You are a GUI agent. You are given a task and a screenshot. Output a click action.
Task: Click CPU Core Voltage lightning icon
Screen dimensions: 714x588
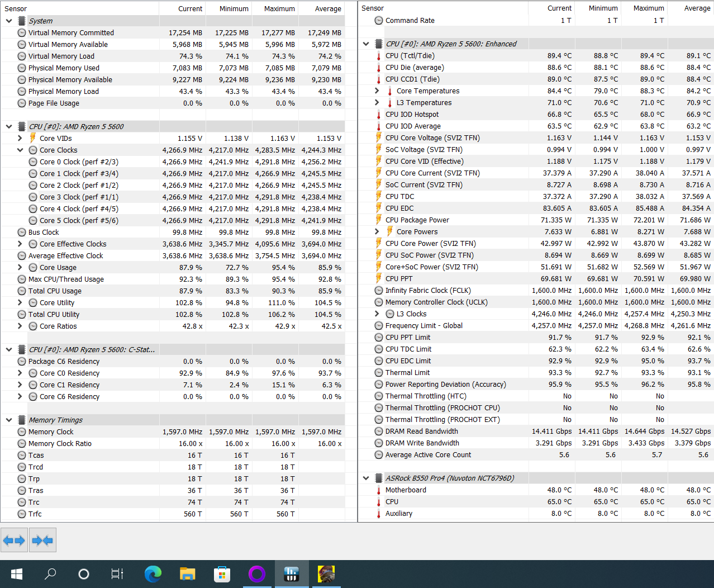[x=379, y=137]
